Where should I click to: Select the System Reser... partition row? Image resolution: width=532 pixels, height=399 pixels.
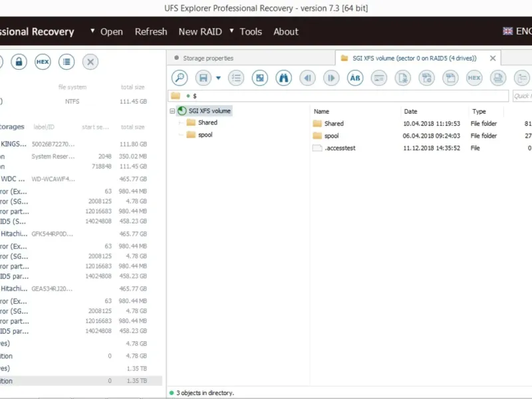[x=80, y=156]
